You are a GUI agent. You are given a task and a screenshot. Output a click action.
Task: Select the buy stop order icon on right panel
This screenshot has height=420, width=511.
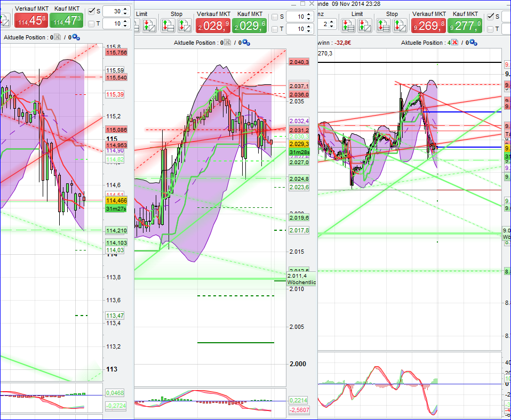click(x=384, y=25)
